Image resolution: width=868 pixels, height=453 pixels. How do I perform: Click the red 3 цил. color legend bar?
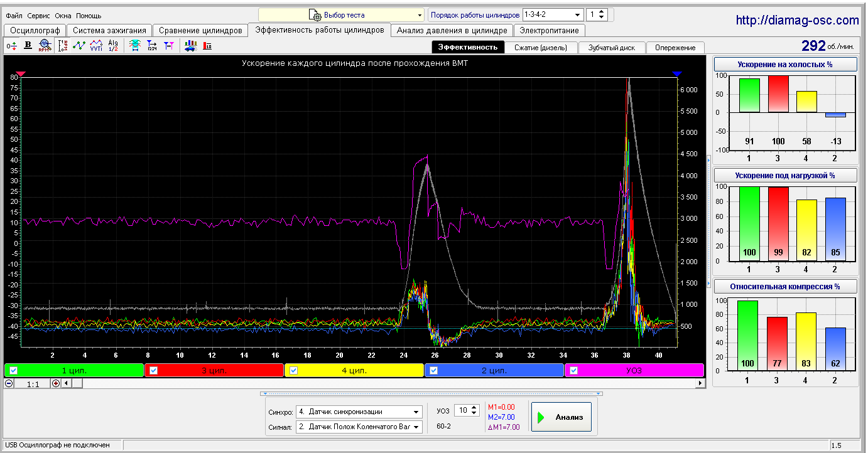[x=214, y=370]
